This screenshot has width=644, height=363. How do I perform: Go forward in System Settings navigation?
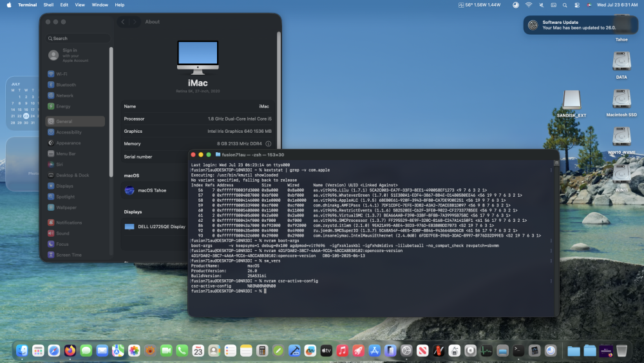(x=135, y=22)
